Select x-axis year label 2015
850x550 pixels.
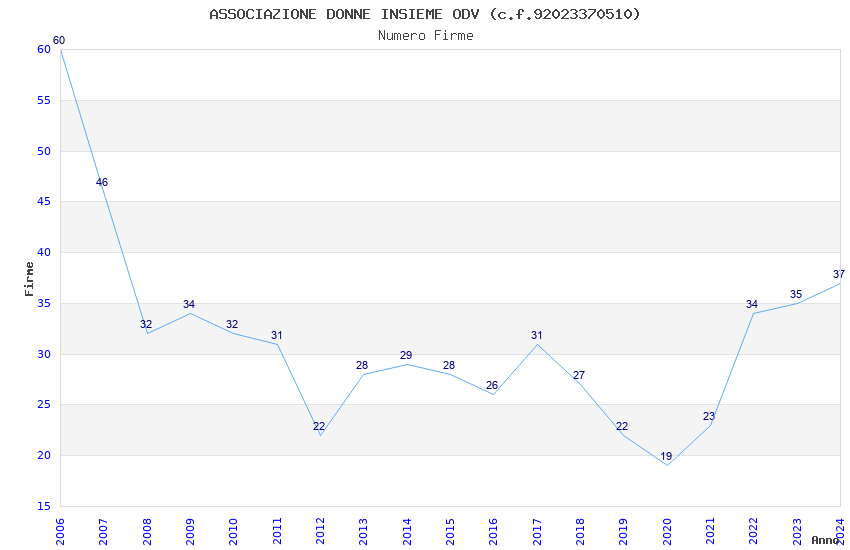pyautogui.click(x=450, y=531)
